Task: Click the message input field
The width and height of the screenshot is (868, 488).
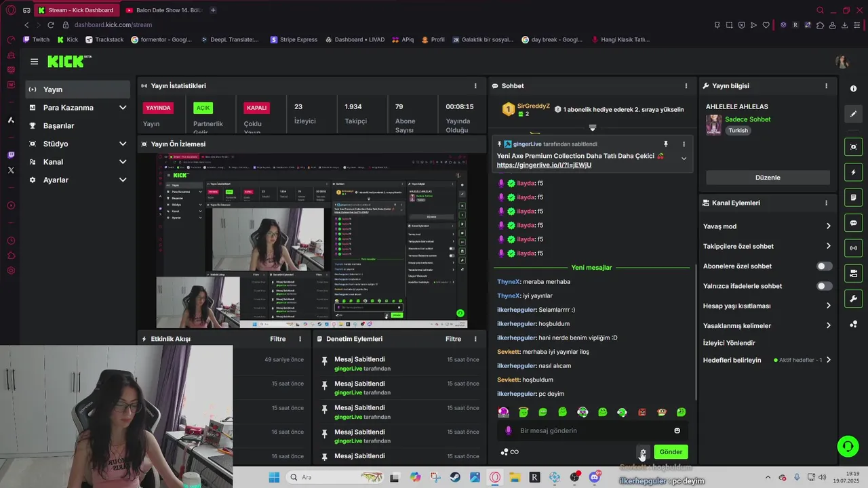Action: coord(593,430)
